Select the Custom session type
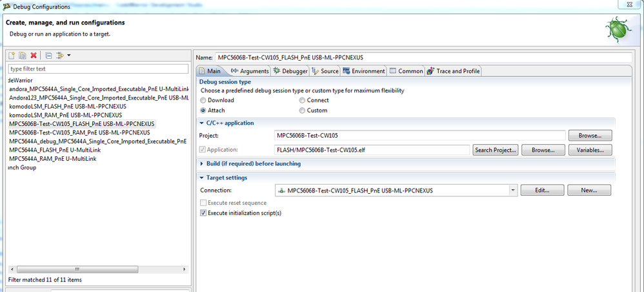 pyautogui.click(x=303, y=110)
